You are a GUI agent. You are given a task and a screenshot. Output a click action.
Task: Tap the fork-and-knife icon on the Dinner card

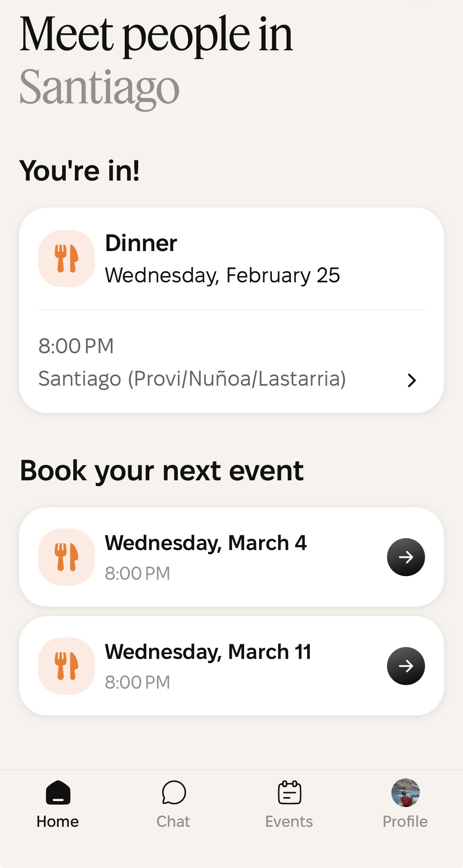66,259
